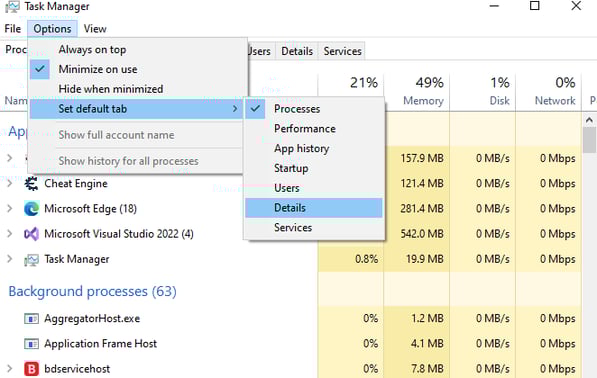Expand the Microsoft Edge (18) group
Viewport: 597px width, 378px height.
pyautogui.click(x=10, y=209)
